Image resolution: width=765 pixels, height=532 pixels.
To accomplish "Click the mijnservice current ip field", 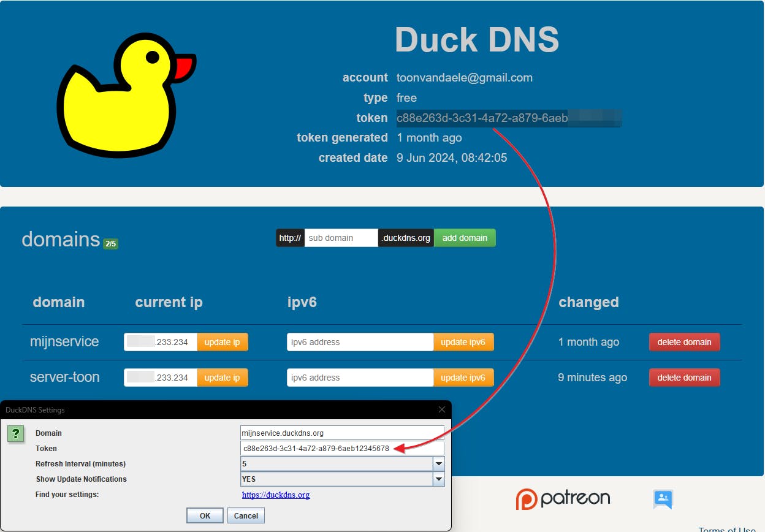I will pos(161,342).
